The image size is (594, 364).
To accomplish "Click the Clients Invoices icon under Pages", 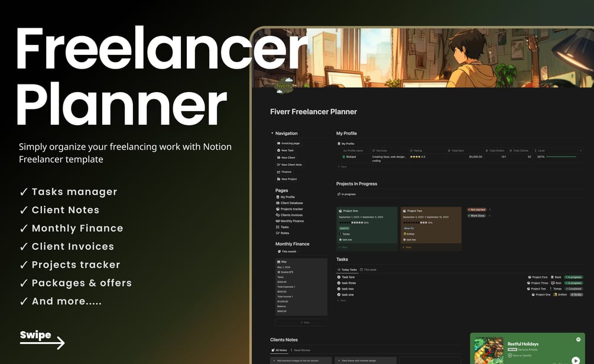I will click(278, 215).
